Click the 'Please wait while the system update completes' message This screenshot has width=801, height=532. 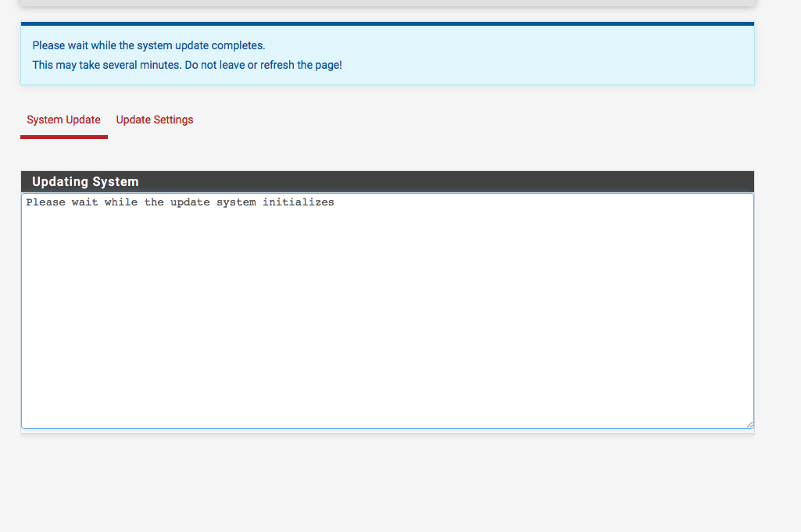pos(148,46)
